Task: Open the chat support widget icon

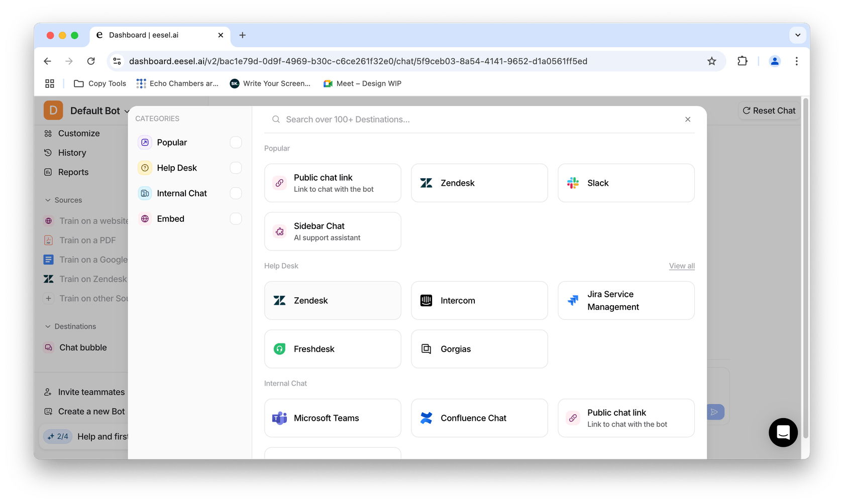Action: click(783, 432)
